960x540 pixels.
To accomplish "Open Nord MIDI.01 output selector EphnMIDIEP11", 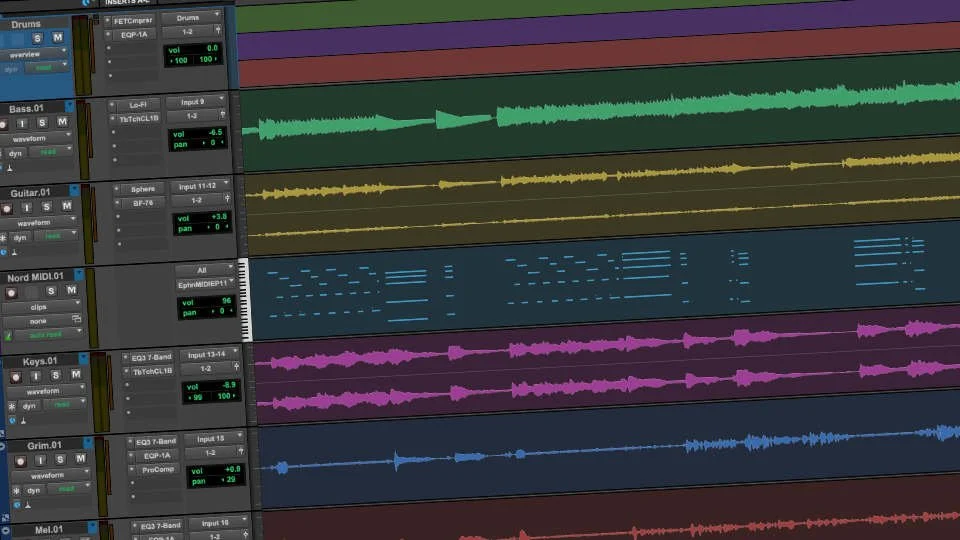I will point(206,285).
